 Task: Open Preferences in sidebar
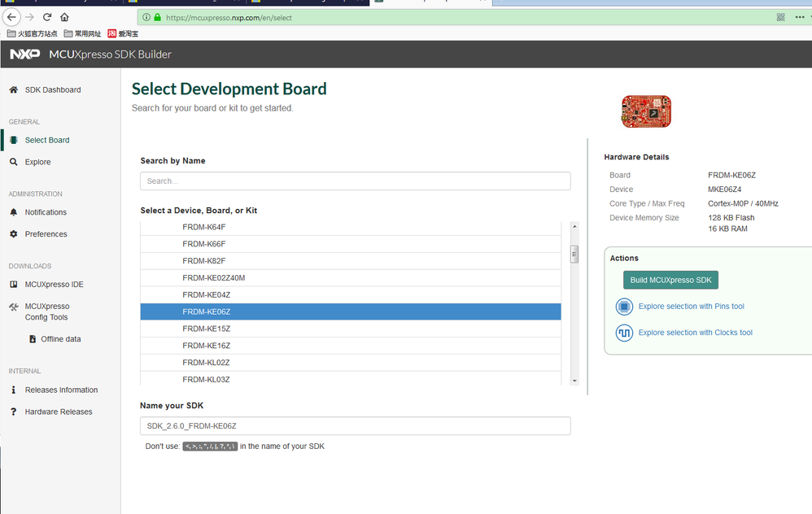pyautogui.click(x=46, y=234)
